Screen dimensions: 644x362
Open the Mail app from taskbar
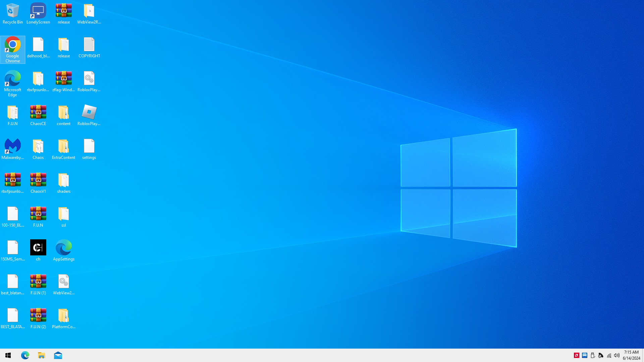[58, 355]
